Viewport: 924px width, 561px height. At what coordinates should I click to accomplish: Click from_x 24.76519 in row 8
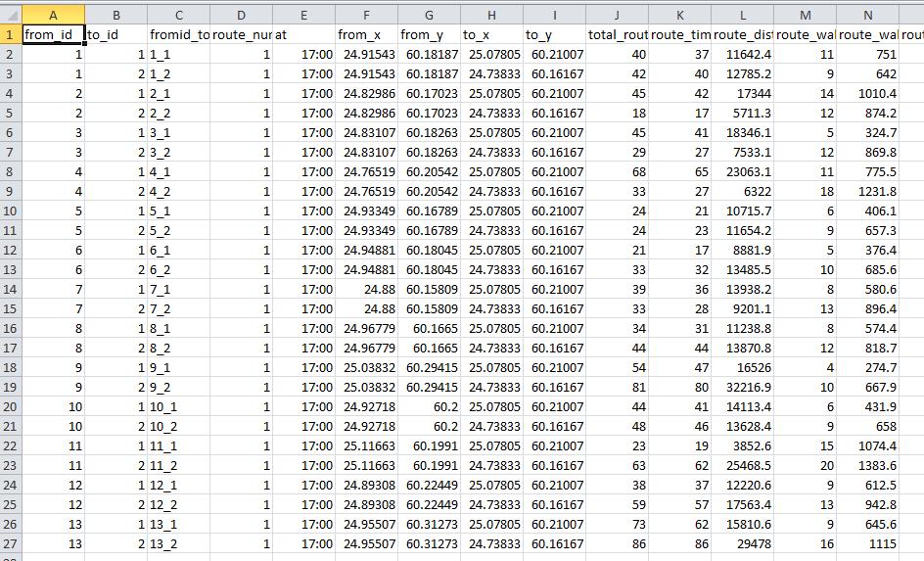pos(366,172)
